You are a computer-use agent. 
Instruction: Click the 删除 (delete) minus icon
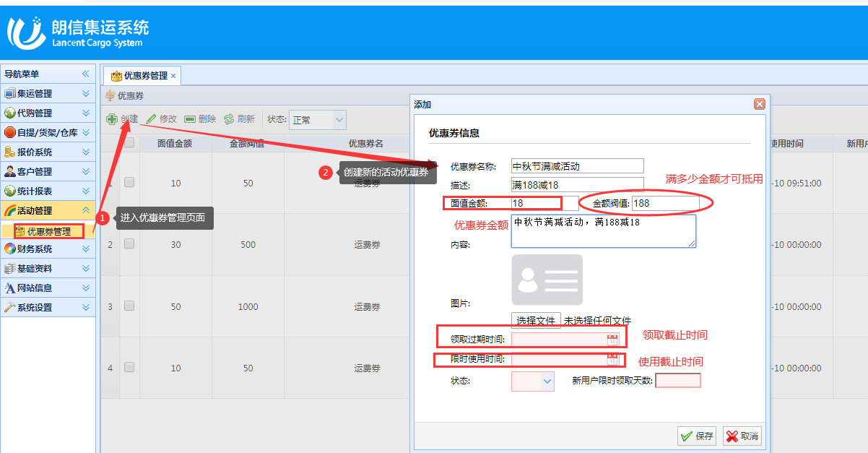(190, 119)
